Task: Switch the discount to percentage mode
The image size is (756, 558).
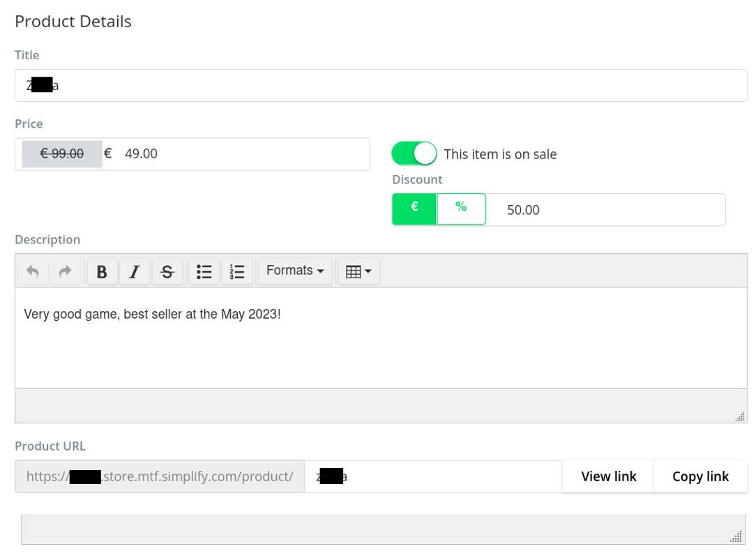Action: [x=460, y=209]
